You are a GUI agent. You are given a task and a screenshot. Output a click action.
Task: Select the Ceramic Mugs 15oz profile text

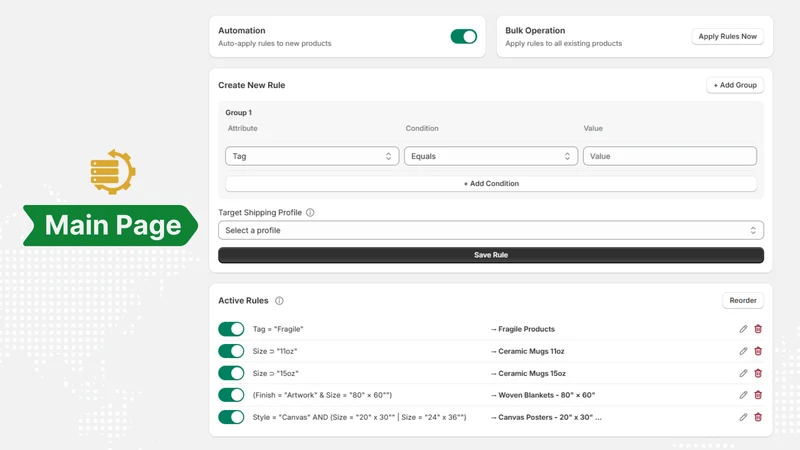(x=532, y=373)
